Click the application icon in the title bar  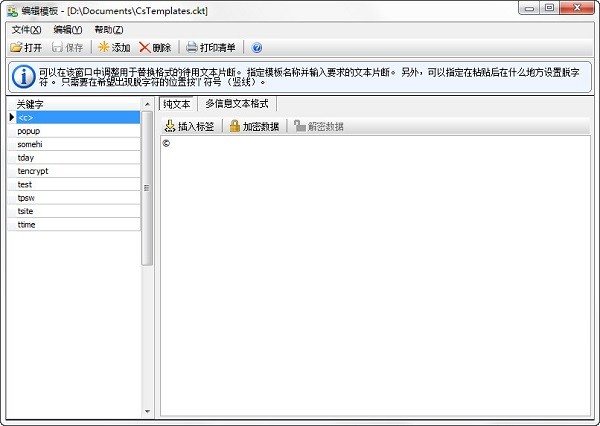pos(12,11)
